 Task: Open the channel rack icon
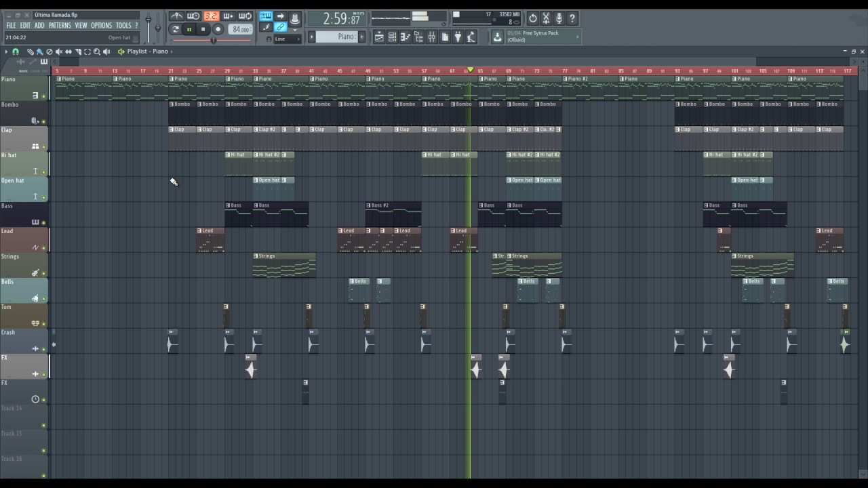coord(392,37)
